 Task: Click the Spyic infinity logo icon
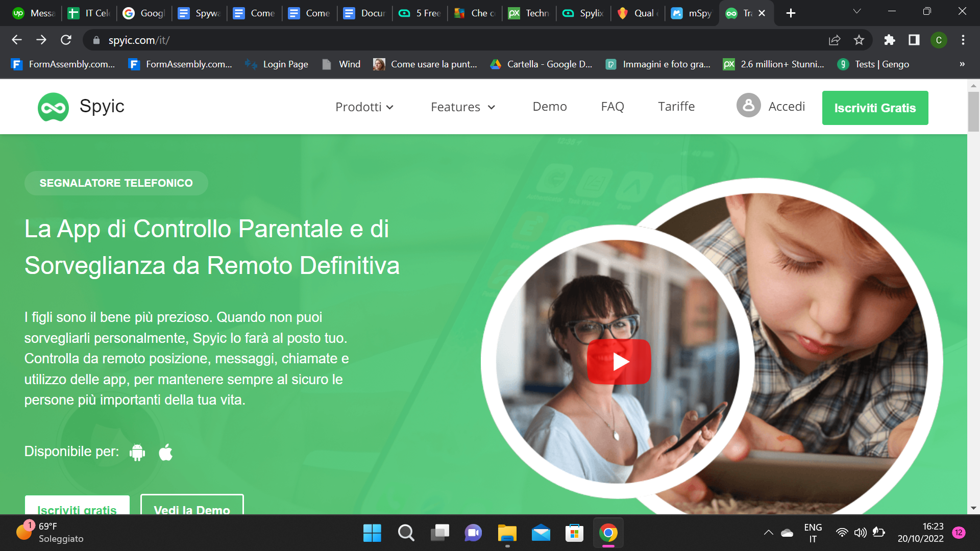(53, 107)
